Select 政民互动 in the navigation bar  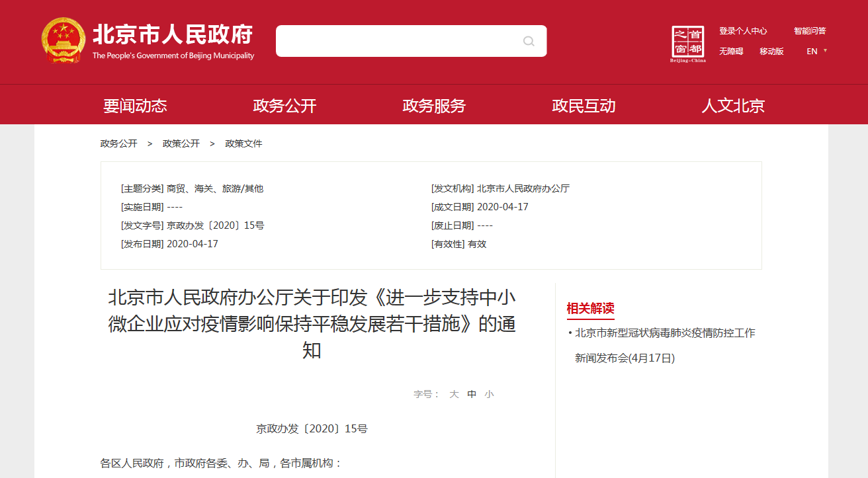point(584,106)
